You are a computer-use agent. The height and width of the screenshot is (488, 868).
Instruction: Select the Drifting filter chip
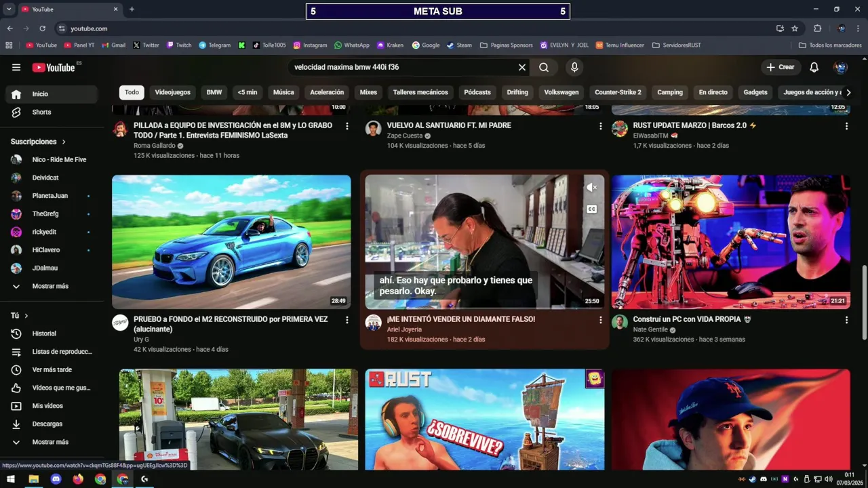coord(517,92)
